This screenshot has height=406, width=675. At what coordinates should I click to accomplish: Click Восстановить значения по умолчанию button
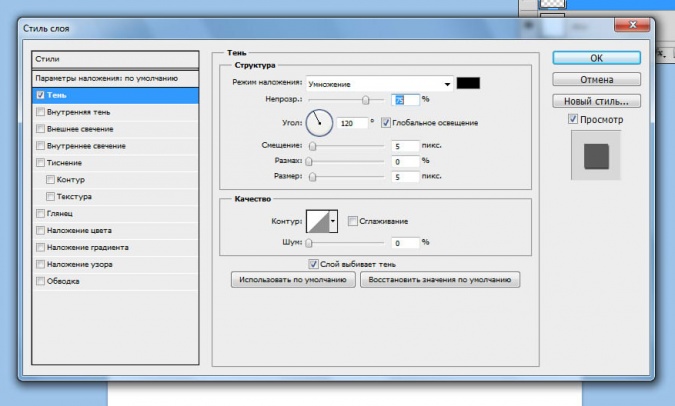(x=440, y=281)
